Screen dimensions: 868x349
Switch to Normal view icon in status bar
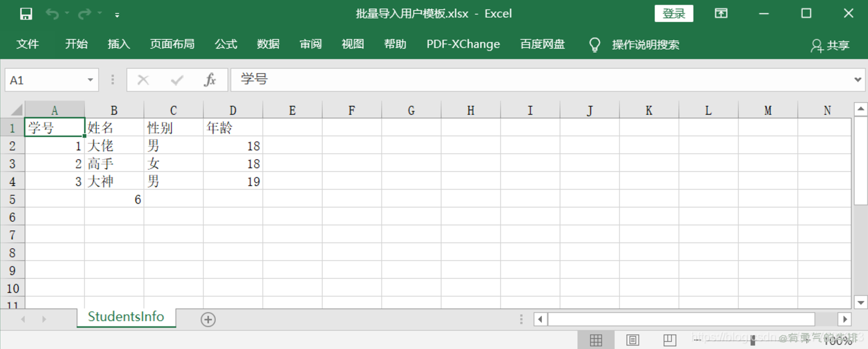[x=596, y=340]
